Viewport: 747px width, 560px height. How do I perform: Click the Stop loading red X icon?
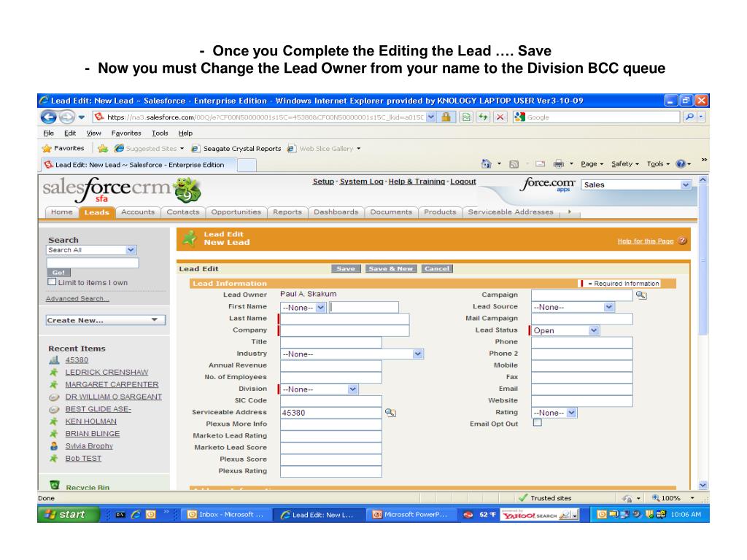tap(500, 117)
